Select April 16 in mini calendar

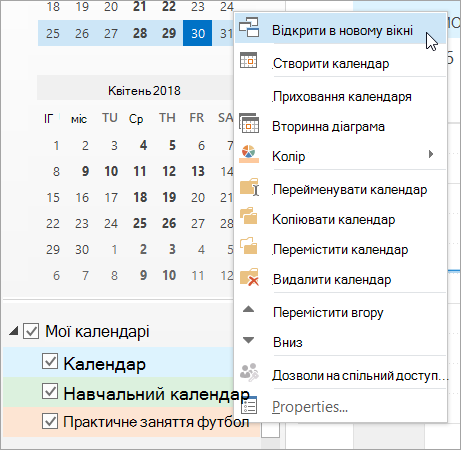tap(82, 197)
